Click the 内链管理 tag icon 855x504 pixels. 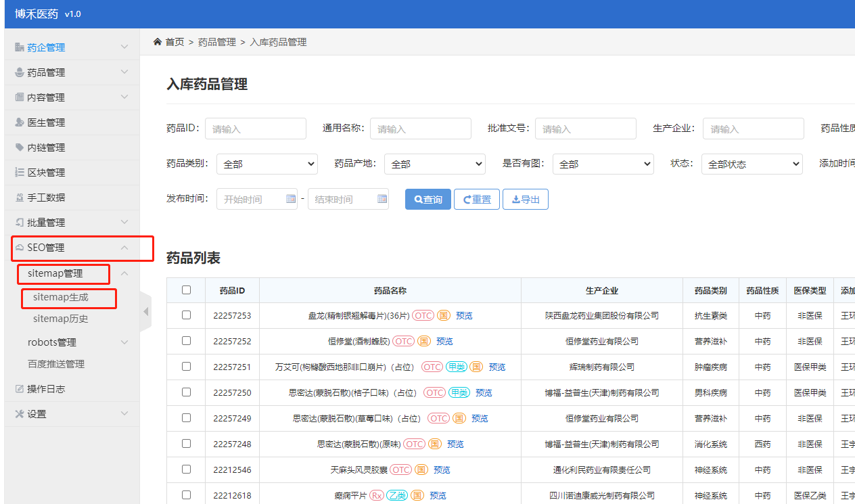click(x=20, y=147)
